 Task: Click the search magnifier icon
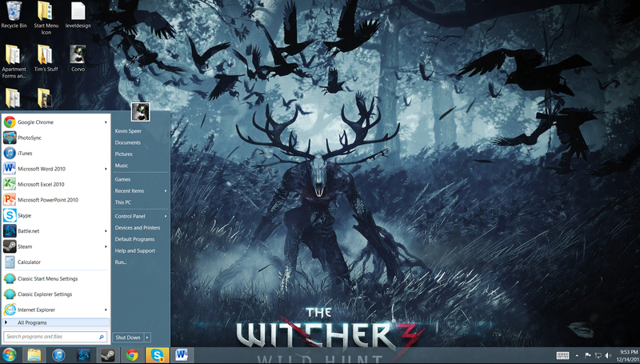click(102, 337)
